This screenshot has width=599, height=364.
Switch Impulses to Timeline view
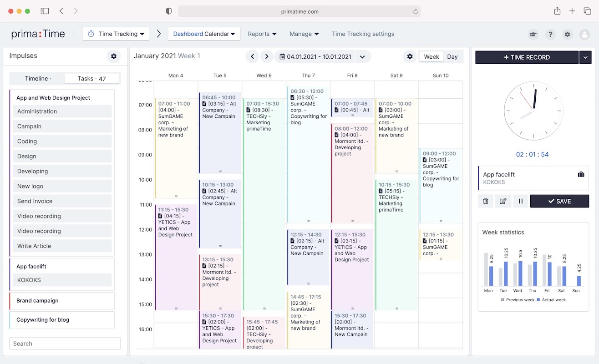coord(38,79)
